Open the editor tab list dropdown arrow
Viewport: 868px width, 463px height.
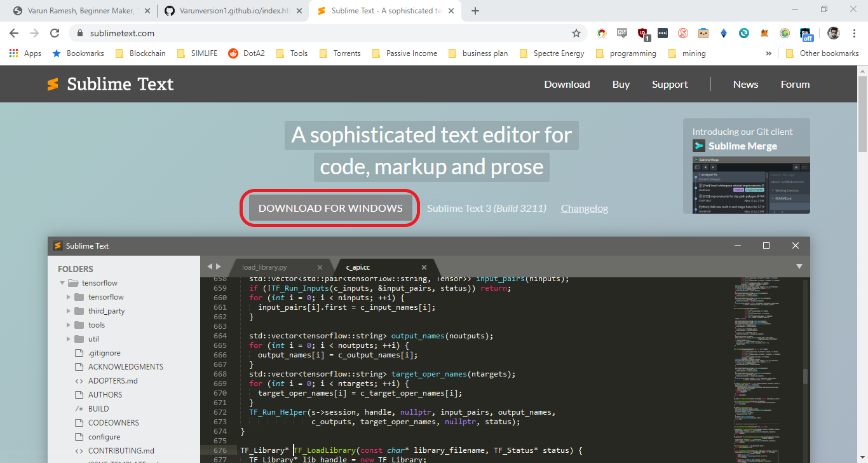click(x=799, y=266)
